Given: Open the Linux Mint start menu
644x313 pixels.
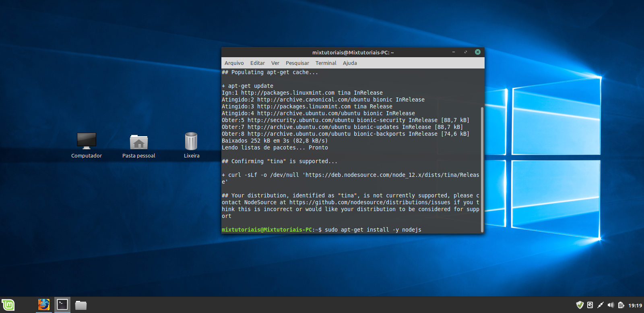Looking at the screenshot, I should tap(8, 305).
